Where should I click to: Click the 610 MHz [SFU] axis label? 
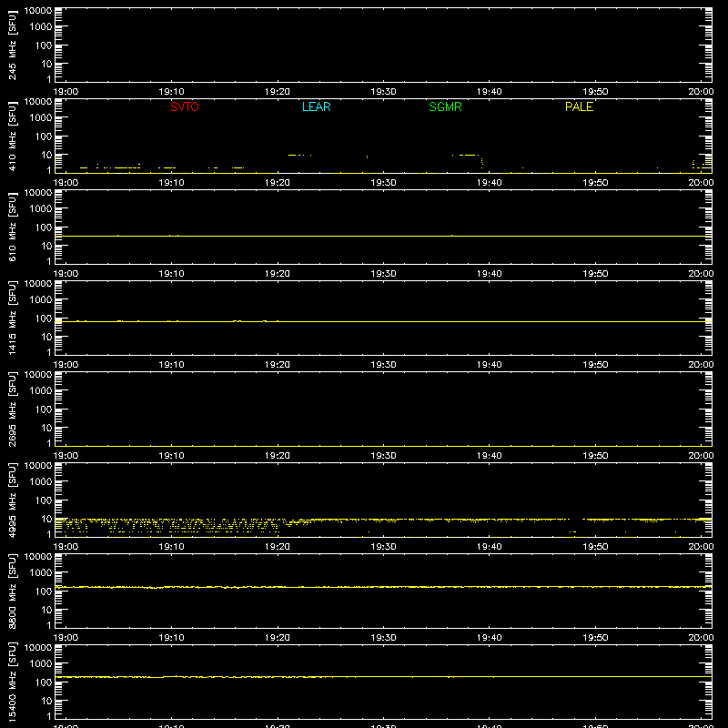12,227
